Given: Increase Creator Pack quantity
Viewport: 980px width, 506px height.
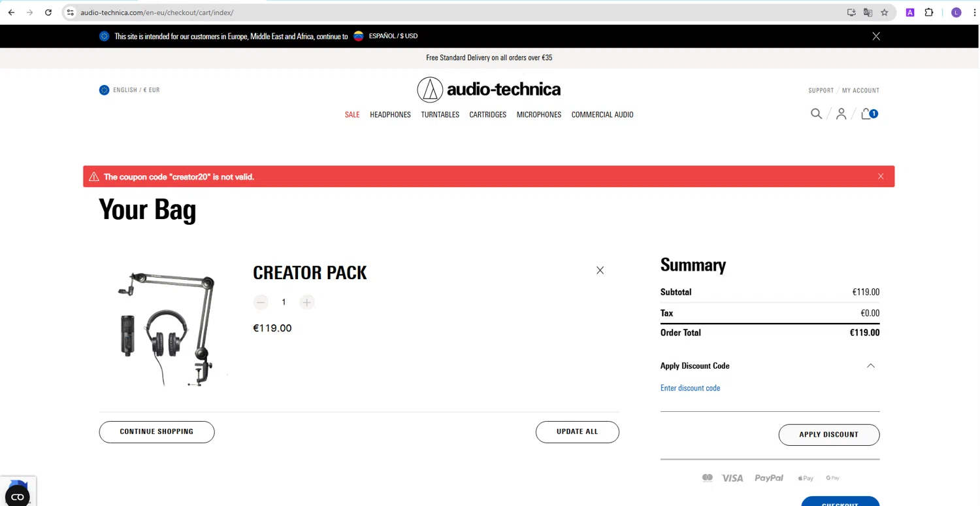Looking at the screenshot, I should (306, 302).
